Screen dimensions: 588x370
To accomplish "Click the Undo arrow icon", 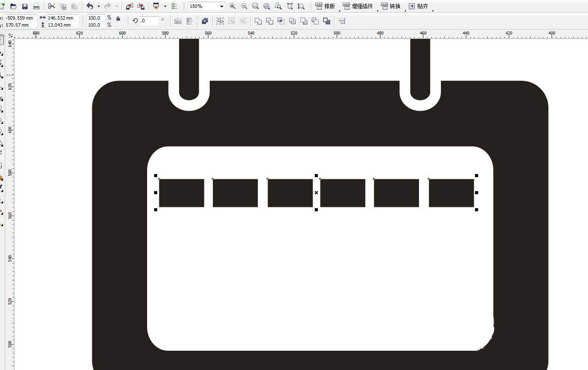I will click(90, 6).
